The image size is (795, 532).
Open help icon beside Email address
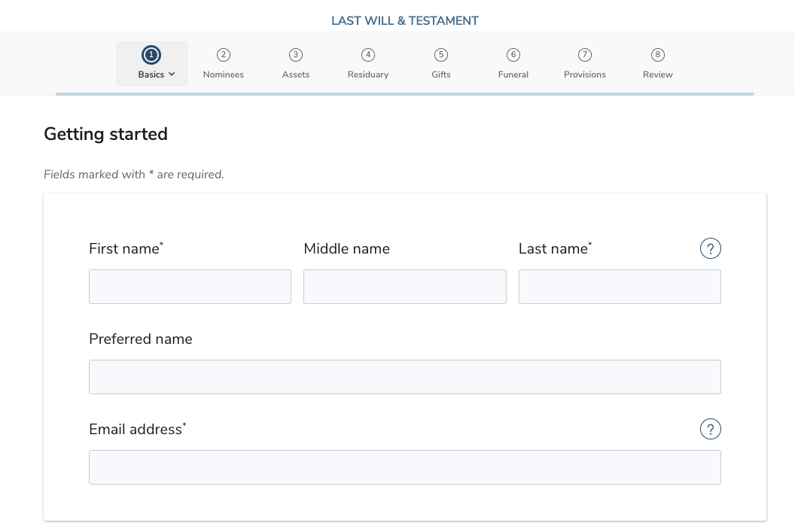[710, 429]
